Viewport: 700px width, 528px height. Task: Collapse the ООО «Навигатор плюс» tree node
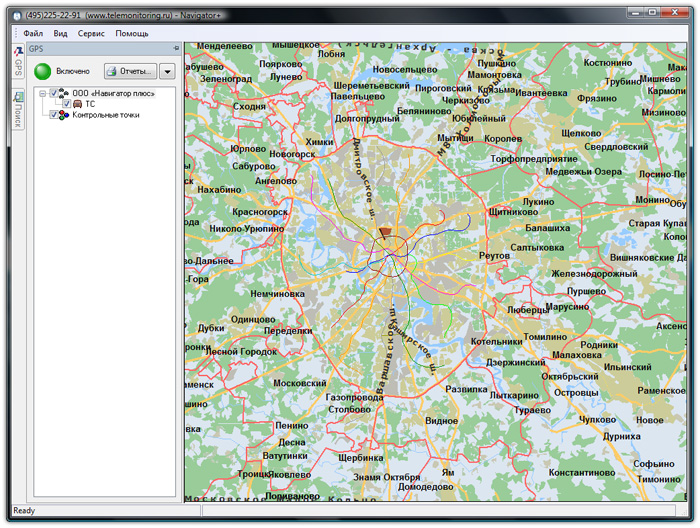[43, 93]
